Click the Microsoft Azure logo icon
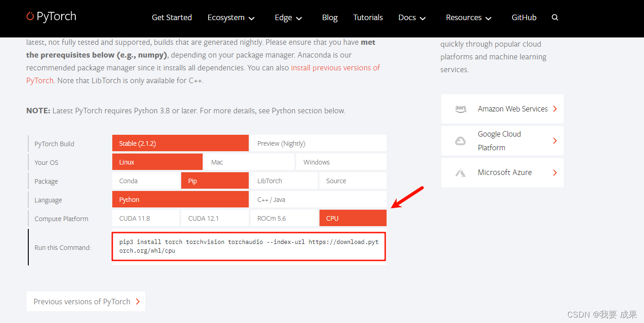The height and width of the screenshot is (323, 644). coord(461,173)
